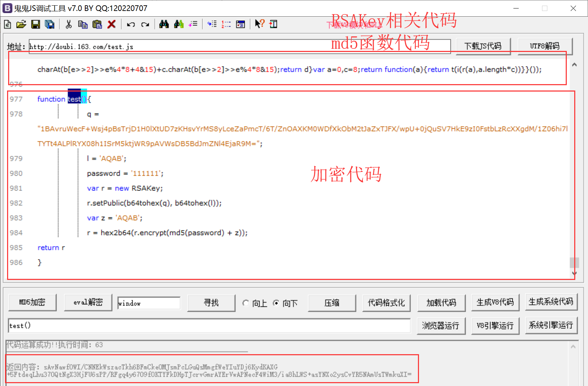Format code with 代码格式化 button
Image resolution: width=588 pixels, height=386 pixels.
tap(386, 303)
